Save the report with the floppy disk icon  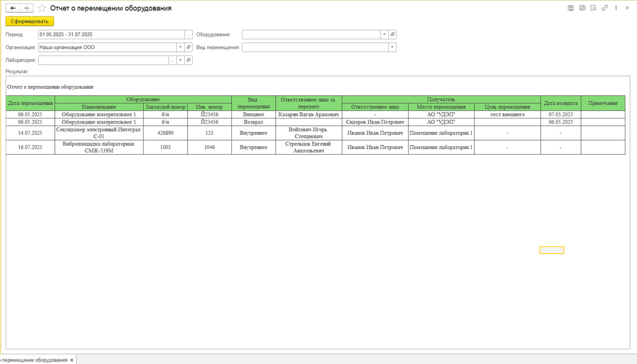(571, 8)
